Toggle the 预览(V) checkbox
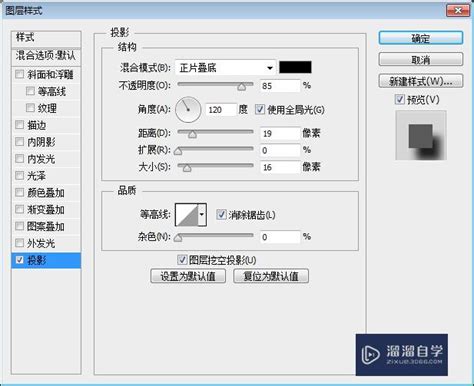The image size is (474, 386). (399, 99)
